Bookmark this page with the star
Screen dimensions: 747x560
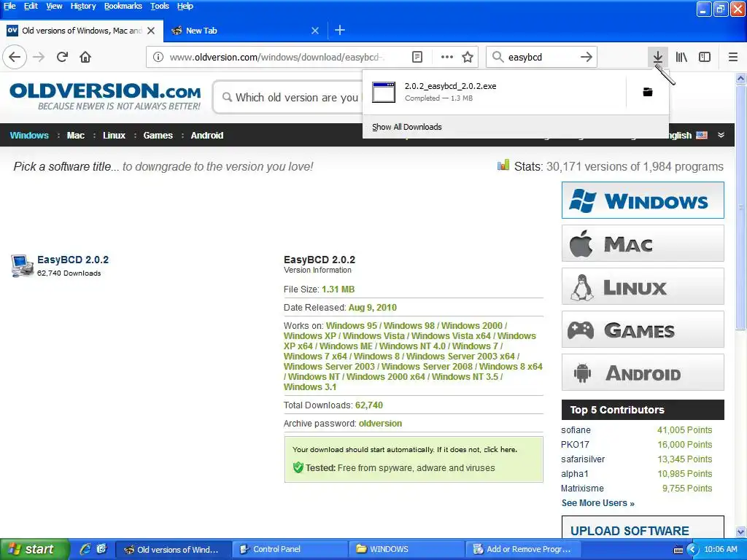[468, 57]
